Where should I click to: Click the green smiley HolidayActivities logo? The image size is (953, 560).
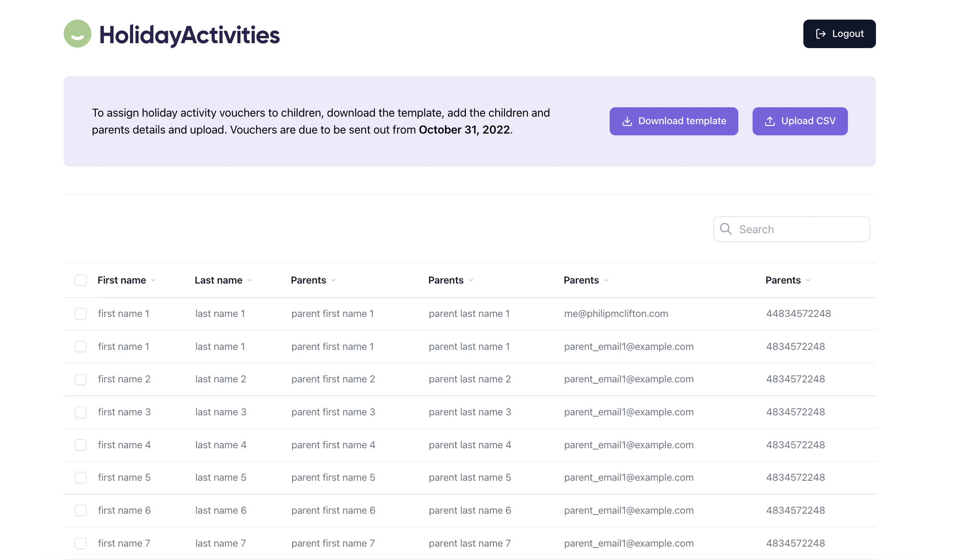(77, 34)
